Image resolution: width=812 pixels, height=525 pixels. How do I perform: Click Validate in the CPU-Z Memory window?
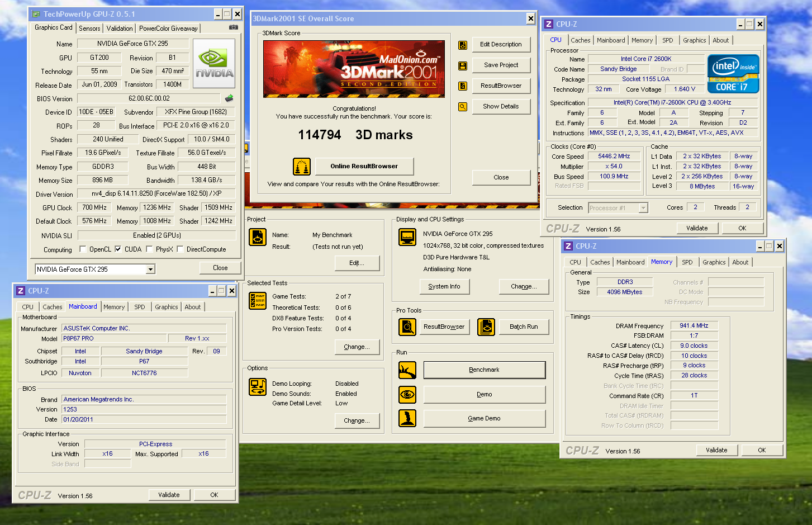click(x=716, y=450)
